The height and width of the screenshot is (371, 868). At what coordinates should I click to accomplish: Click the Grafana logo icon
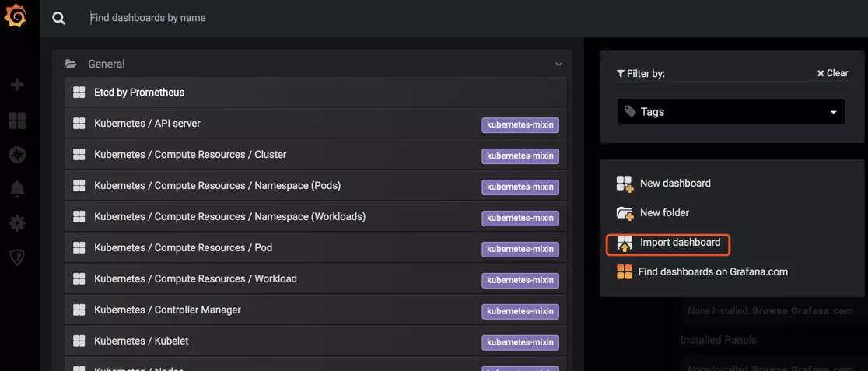[x=15, y=16]
